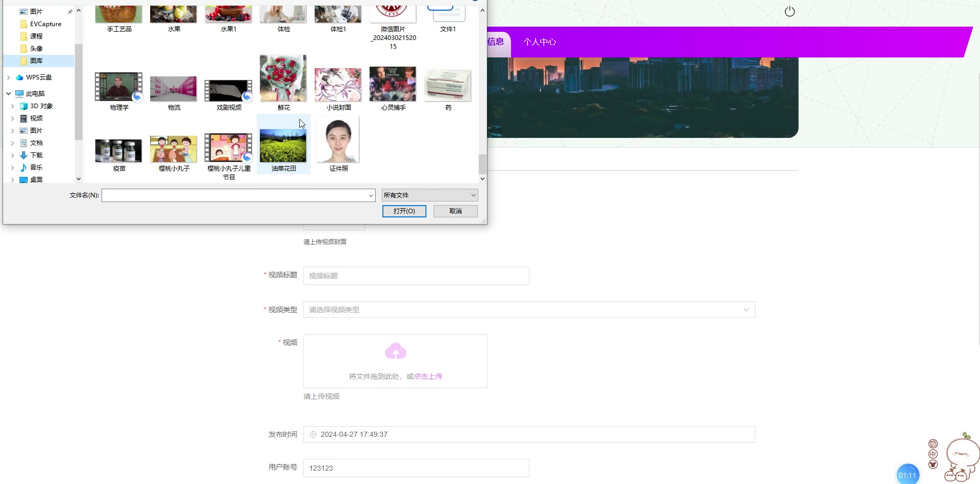Select the WPS云盘 cloud icon
The image size is (980, 484).
tap(19, 77)
